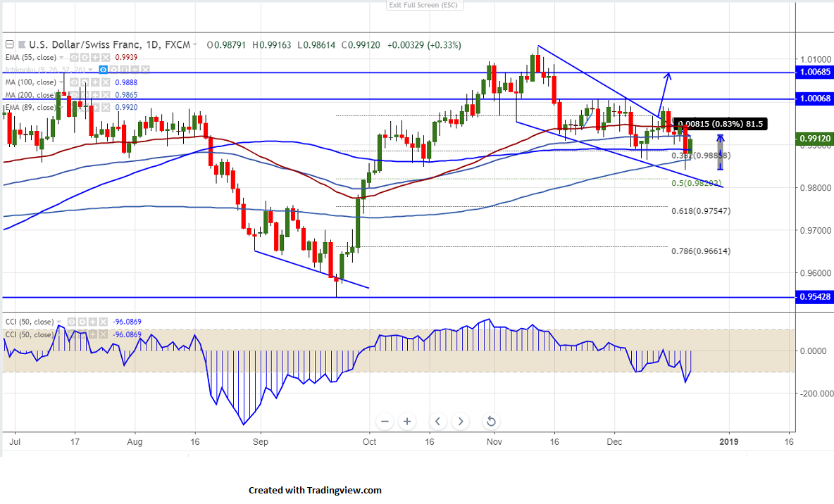Toggle visibility of MA (200, close)

click(74, 95)
